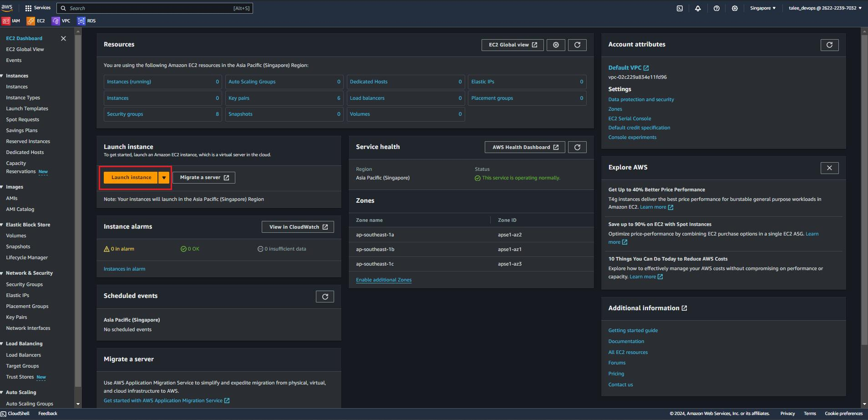
Task: Collapse the Load Balancing section
Action: coord(2,344)
